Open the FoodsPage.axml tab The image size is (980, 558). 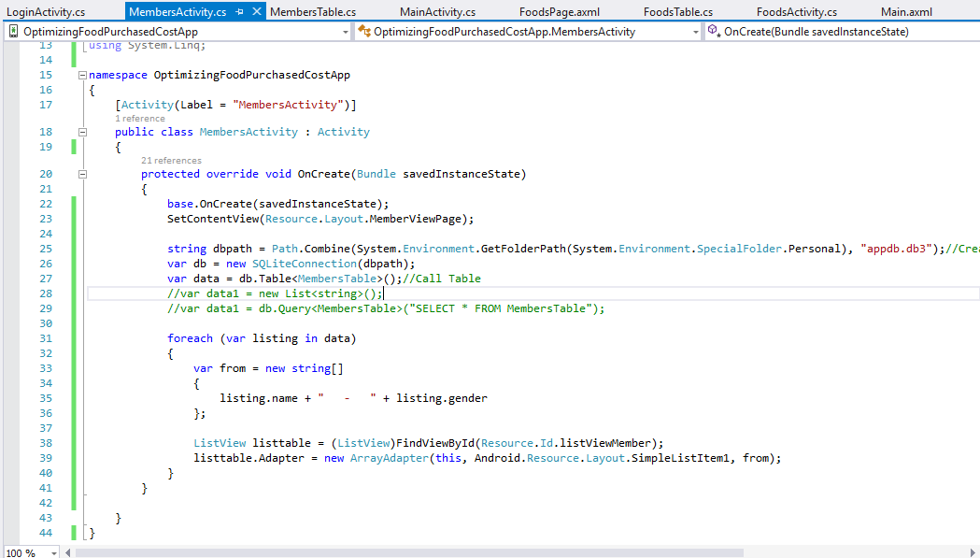click(560, 12)
